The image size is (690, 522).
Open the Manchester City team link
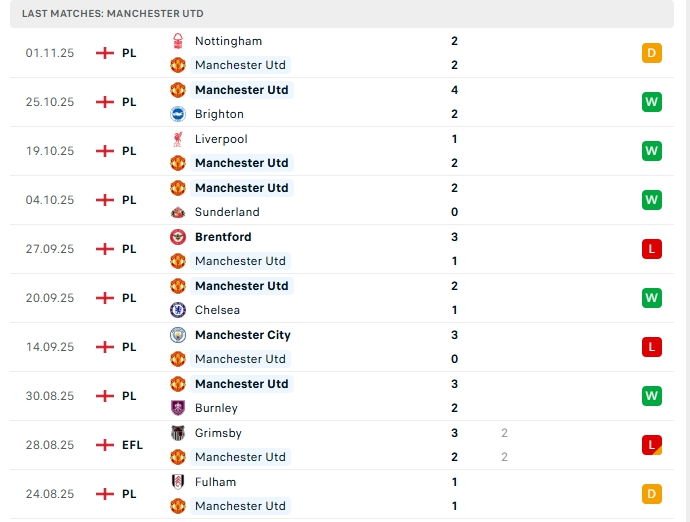point(243,335)
